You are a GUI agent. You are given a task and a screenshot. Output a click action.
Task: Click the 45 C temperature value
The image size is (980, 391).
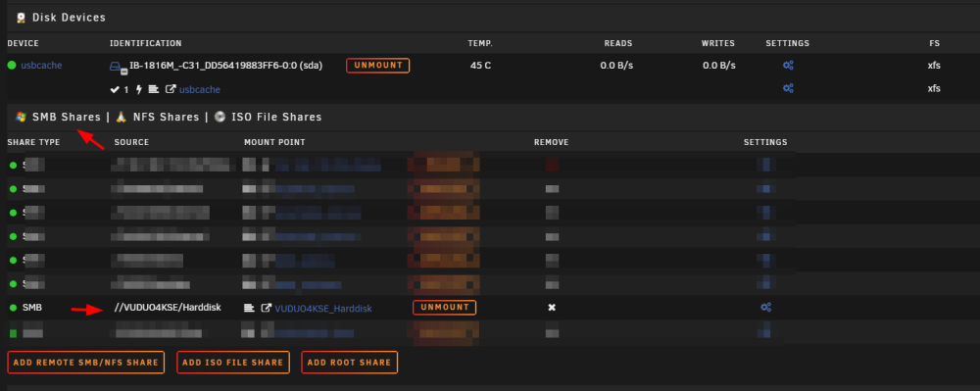tap(480, 65)
